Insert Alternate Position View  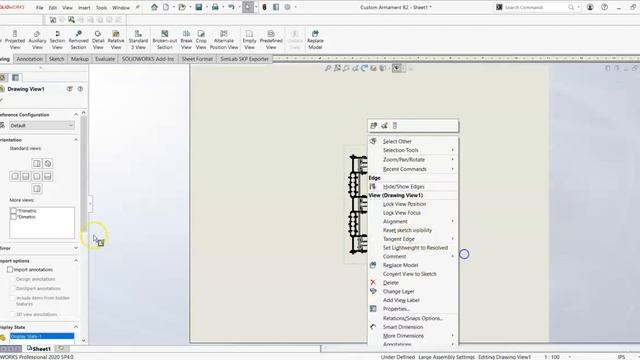[x=224, y=40]
